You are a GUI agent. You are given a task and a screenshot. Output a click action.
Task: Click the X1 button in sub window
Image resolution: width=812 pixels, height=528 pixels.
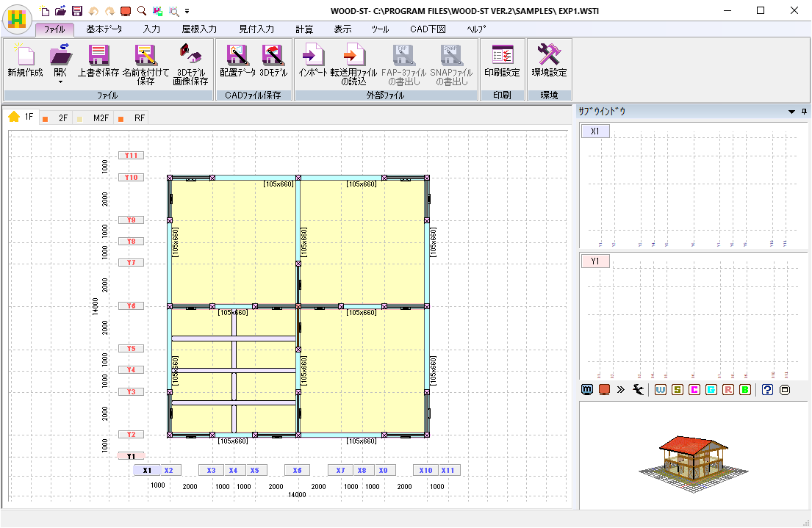click(x=594, y=131)
